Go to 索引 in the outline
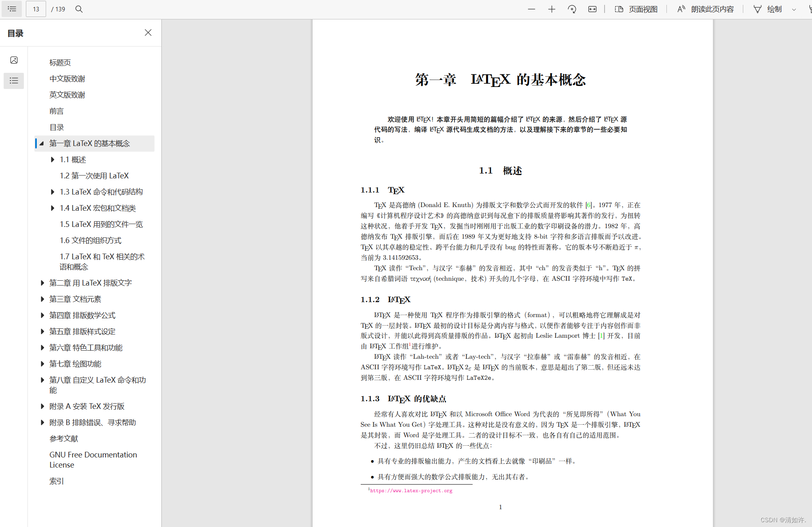This screenshot has width=812, height=527. coord(57,481)
